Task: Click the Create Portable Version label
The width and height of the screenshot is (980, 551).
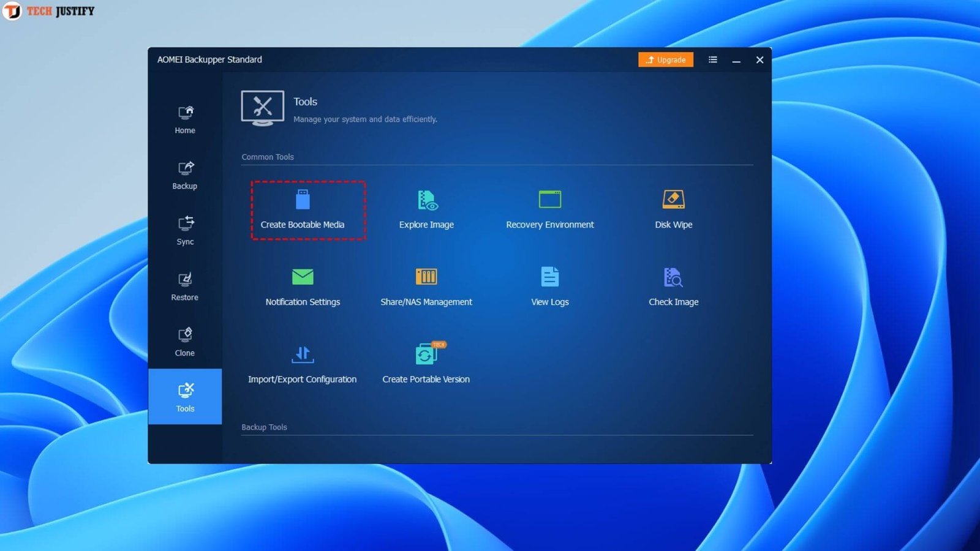Action: (426, 380)
